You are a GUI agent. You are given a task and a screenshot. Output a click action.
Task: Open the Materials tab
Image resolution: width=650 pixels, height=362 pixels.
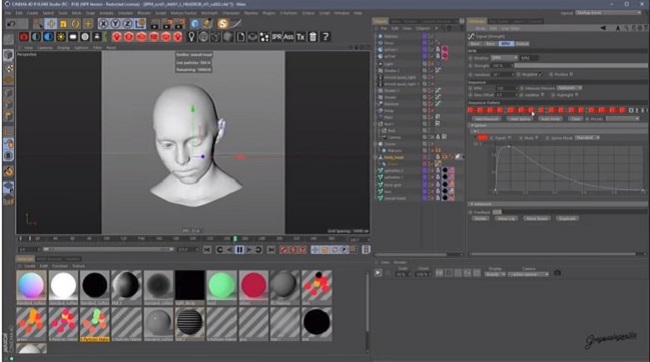[x=25, y=259]
